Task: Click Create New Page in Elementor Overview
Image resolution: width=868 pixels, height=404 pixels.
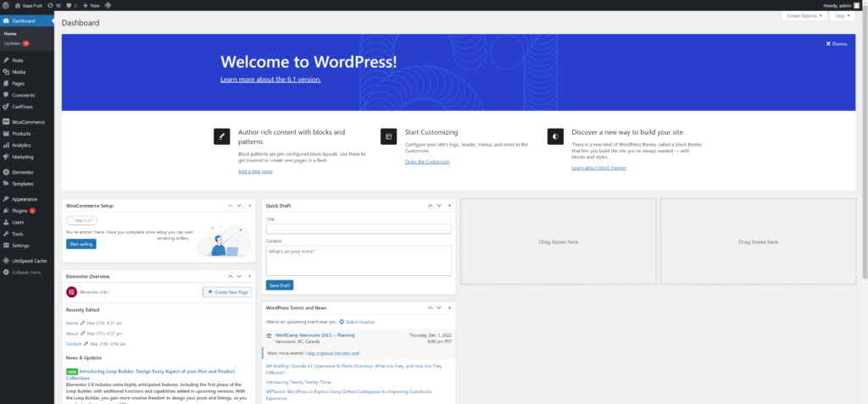Action: tap(227, 291)
